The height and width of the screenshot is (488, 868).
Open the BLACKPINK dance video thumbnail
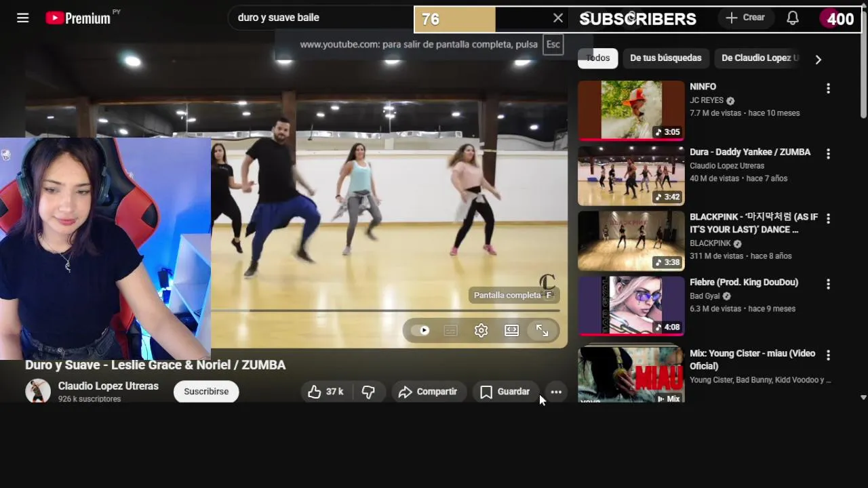pos(631,241)
